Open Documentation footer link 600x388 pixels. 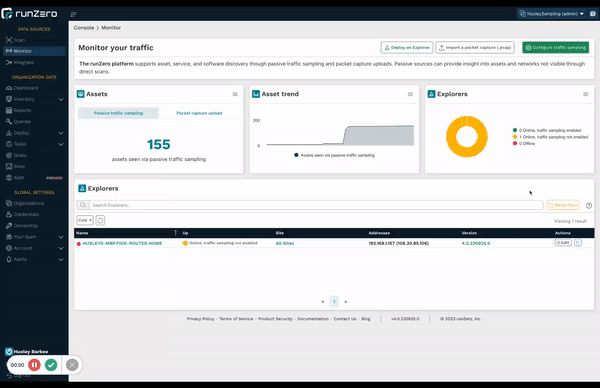[313, 319]
